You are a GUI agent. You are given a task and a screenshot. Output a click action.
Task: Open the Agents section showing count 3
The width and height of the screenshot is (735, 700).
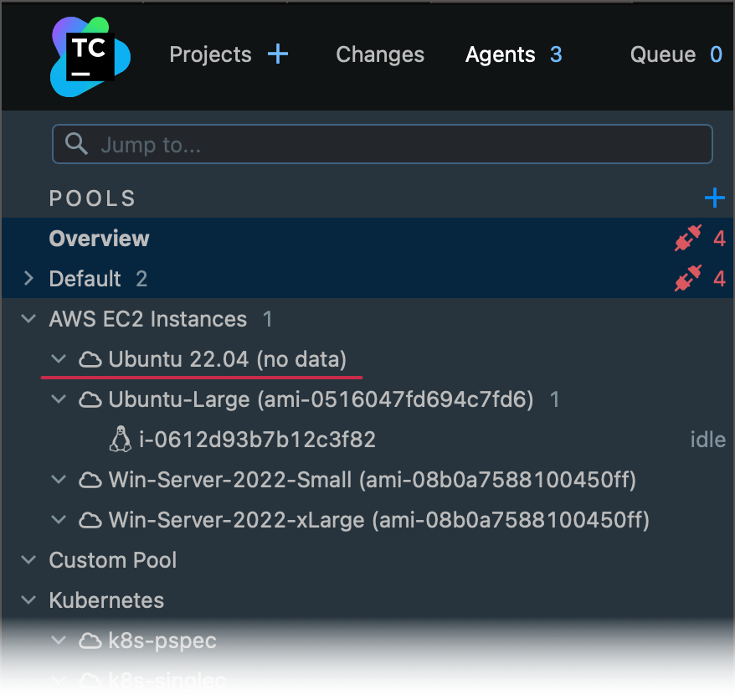point(500,54)
